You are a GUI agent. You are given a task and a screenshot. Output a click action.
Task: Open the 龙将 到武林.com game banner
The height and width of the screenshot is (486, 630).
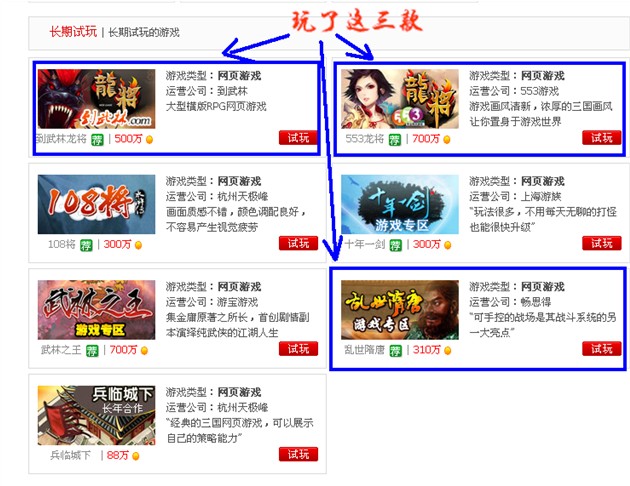[x=96, y=99]
